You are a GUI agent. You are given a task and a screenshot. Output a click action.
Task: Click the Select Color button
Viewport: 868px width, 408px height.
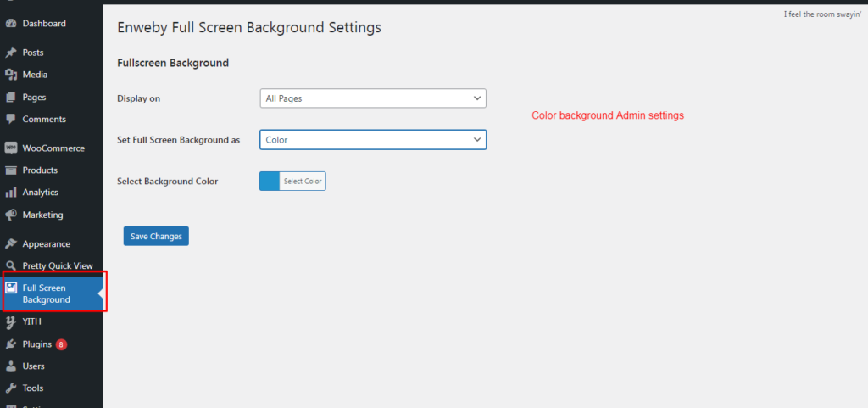(x=303, y=181)
